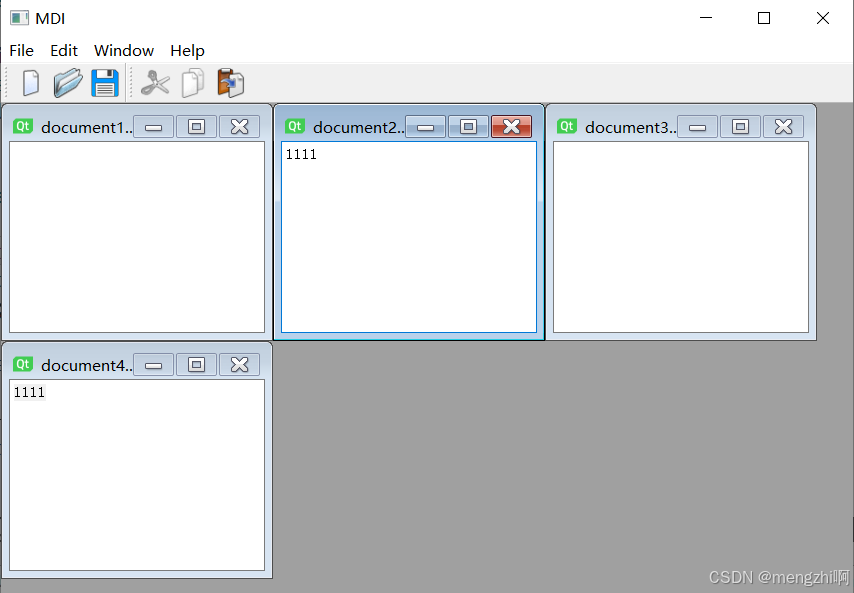Minimize the document1 subwindow

[x=154, y=127]
